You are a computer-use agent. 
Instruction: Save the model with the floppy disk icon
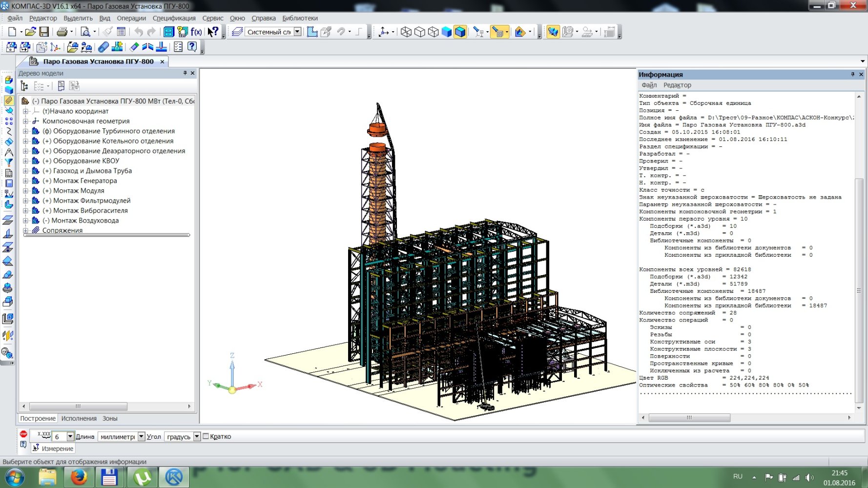(44, 32)
